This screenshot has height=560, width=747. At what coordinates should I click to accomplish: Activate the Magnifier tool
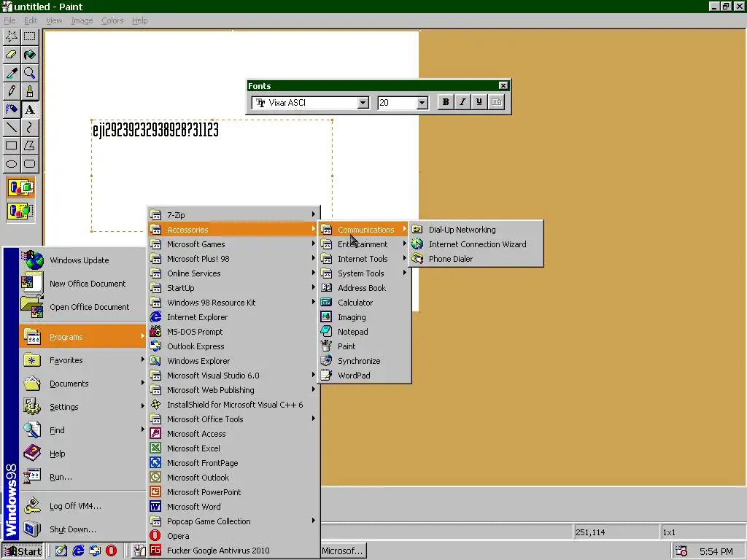pos(29,73)
